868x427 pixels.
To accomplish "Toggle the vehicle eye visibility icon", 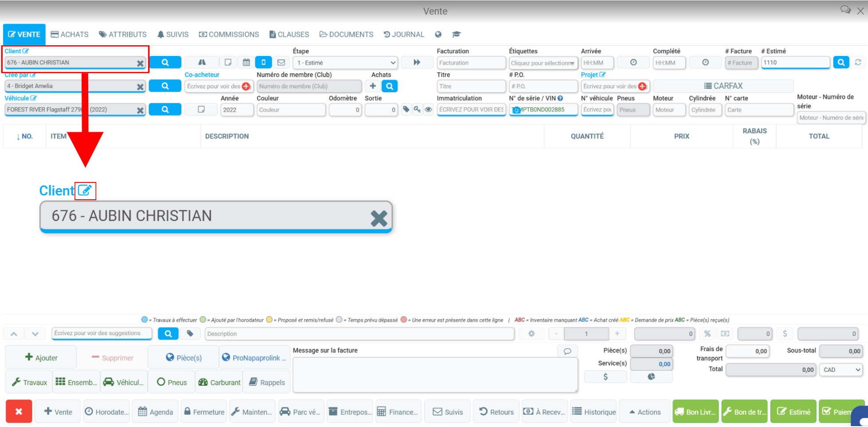I will point(428,109).
